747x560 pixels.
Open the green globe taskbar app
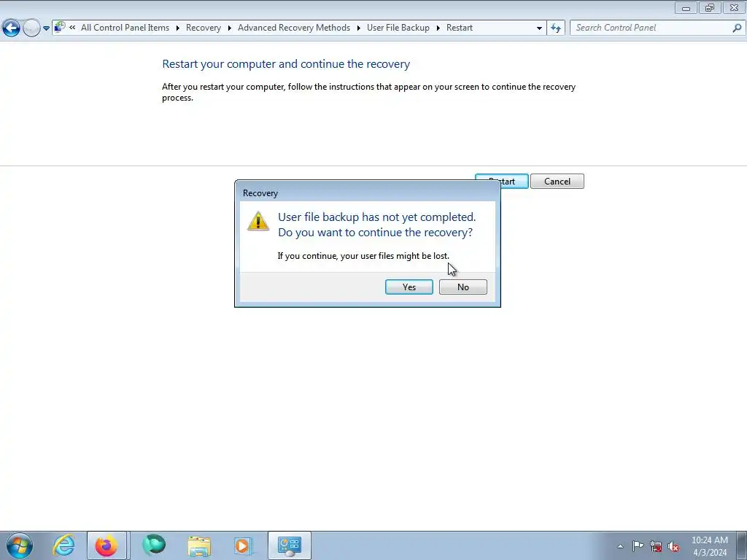(x=153, y=545)
